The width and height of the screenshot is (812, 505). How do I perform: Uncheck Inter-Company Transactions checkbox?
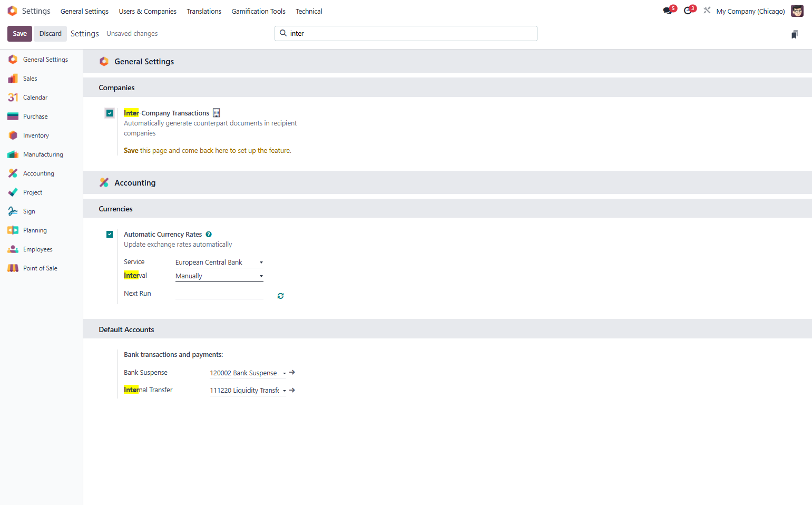(110, 113)
